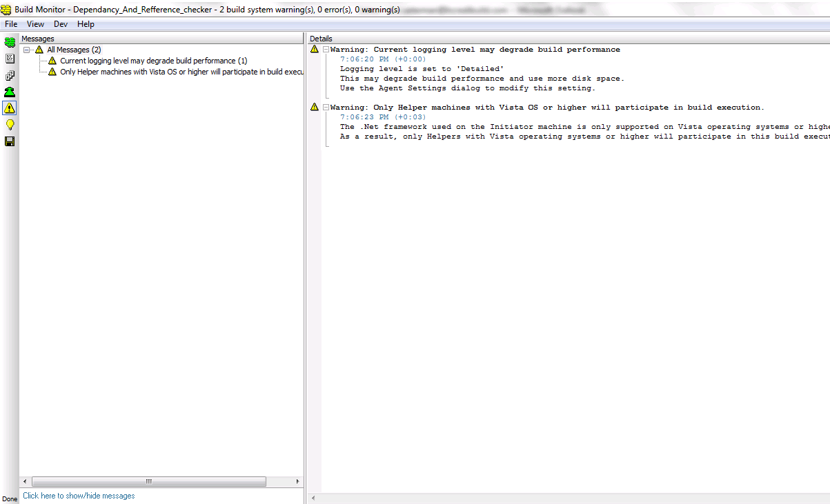Open the View menu
830x504 pixels.
coord(35,24)
